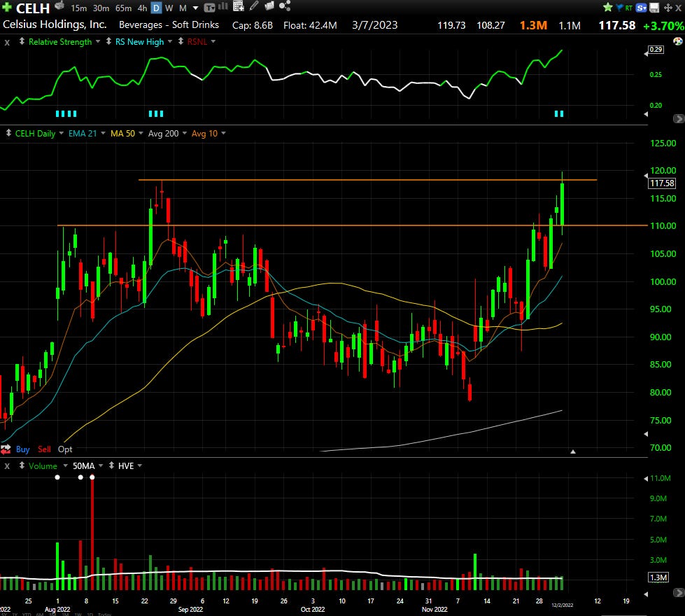685x616 pixels.
Task: Click the grey scroll-right arrow at bottom right
Action: pyautogui.click(x=679, y=593)
